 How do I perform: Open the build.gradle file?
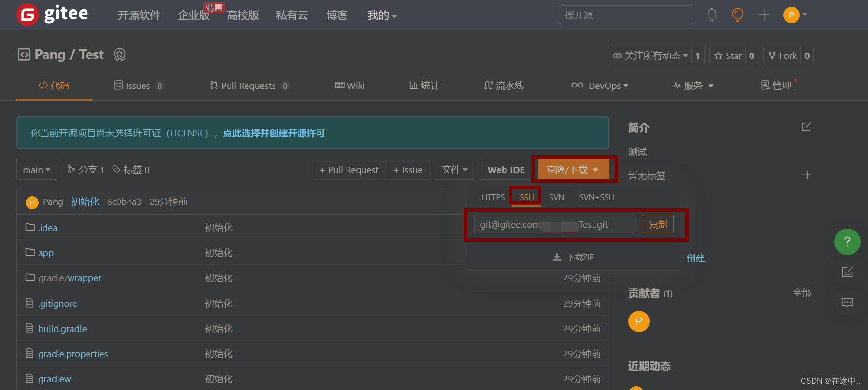pyautogui.click(x=62, y=329)
